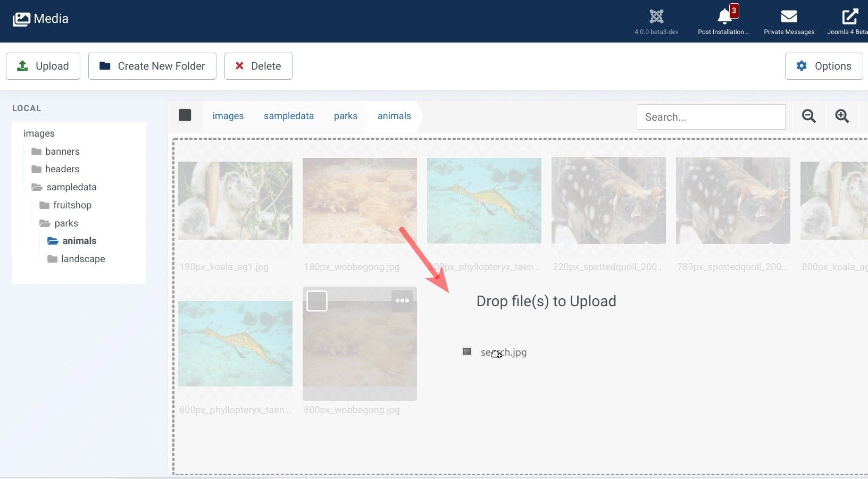Image resolution: width=868 pixels, height=479 pixels.
Task: Toggle the select-all checkbox in breadcrumb bar
Action: tap(185, 115)
